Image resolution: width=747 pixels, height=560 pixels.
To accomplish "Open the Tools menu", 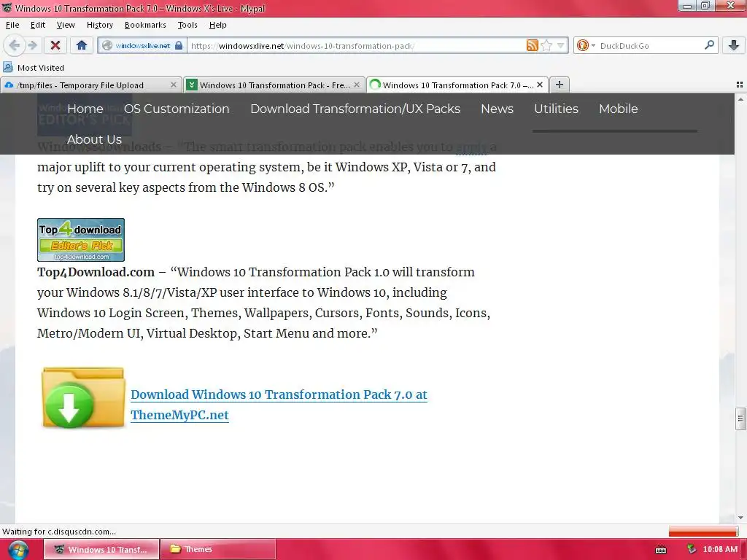I will [x=187, y=25].
